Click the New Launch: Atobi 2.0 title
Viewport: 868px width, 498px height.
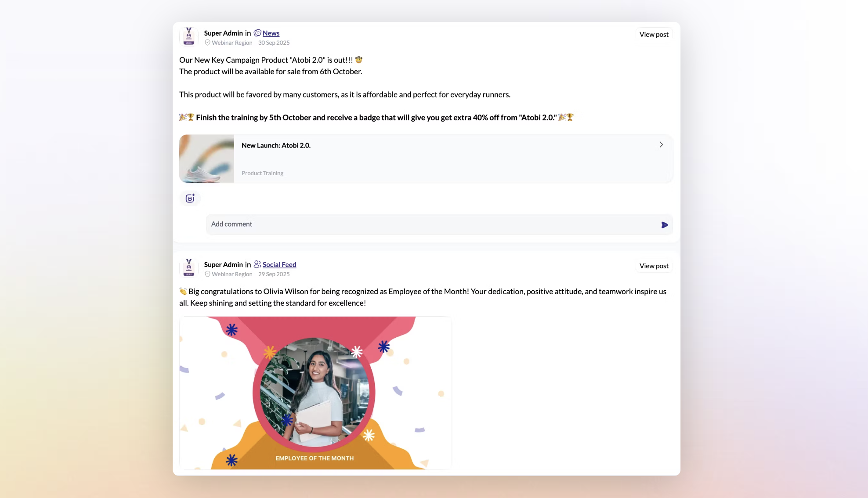click(276, 145)
